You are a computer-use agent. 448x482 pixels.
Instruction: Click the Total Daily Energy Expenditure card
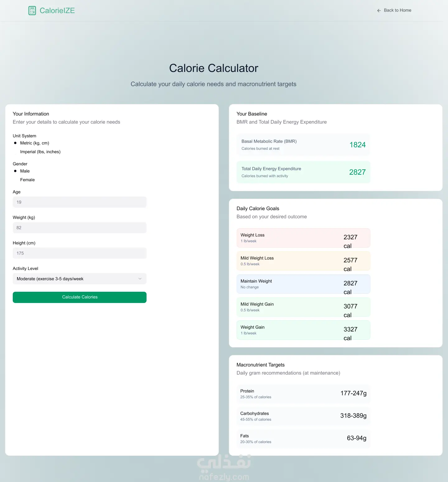coord(303,172)
